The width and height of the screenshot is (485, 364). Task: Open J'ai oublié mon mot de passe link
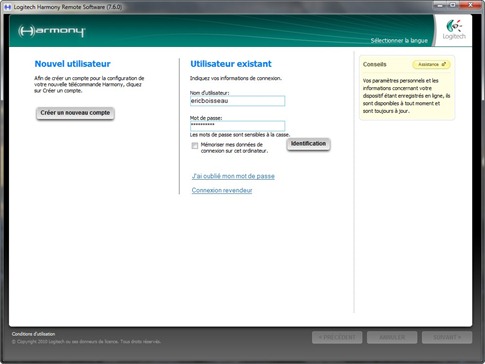pos(233,176)
